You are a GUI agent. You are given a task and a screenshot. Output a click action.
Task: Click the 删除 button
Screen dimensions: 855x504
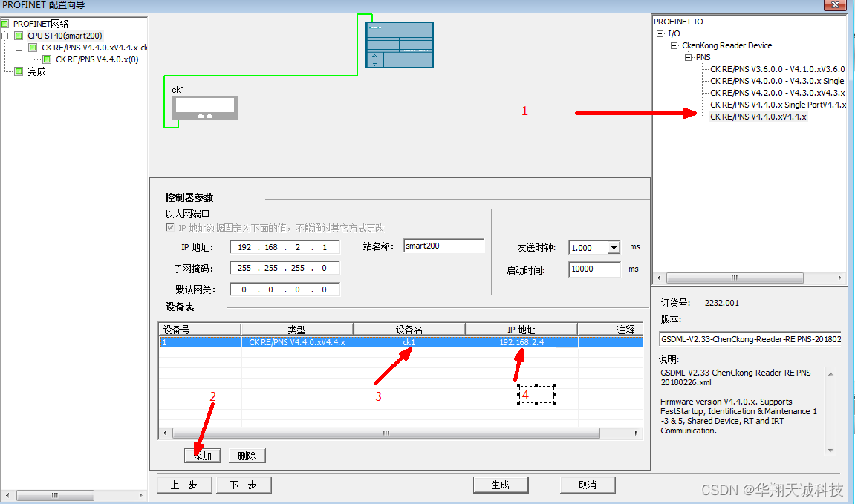pyautogui.click(x=247, y=456)
